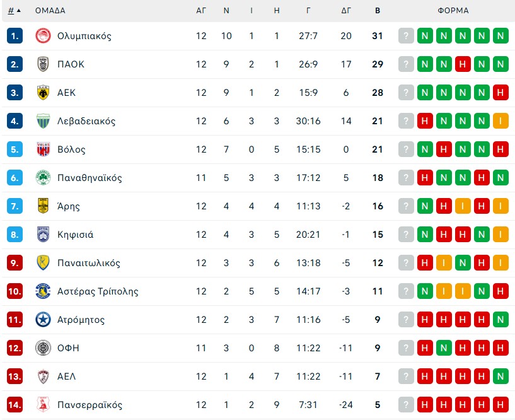
Task: Click the Λεβαδειακός team badge
Action: [43, 121]
